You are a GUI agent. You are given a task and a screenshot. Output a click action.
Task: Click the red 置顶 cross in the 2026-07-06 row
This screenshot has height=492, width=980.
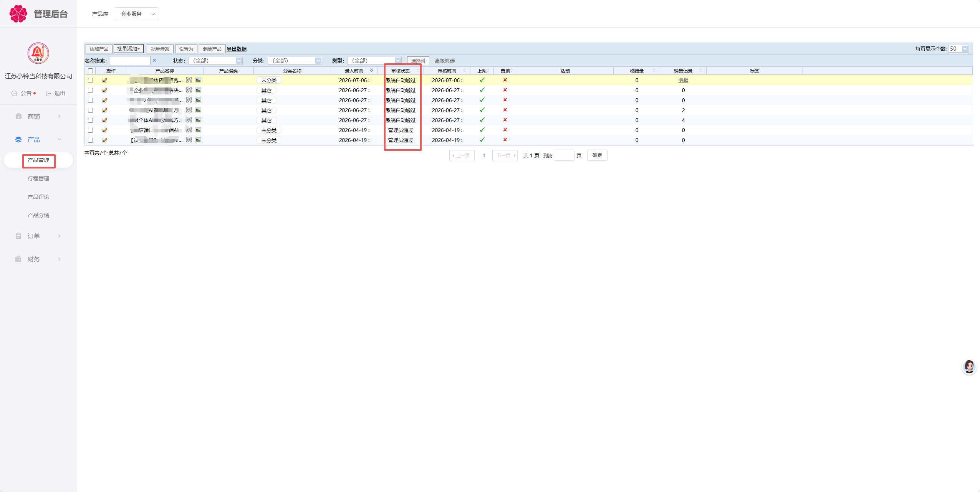(x=505, y=80)
